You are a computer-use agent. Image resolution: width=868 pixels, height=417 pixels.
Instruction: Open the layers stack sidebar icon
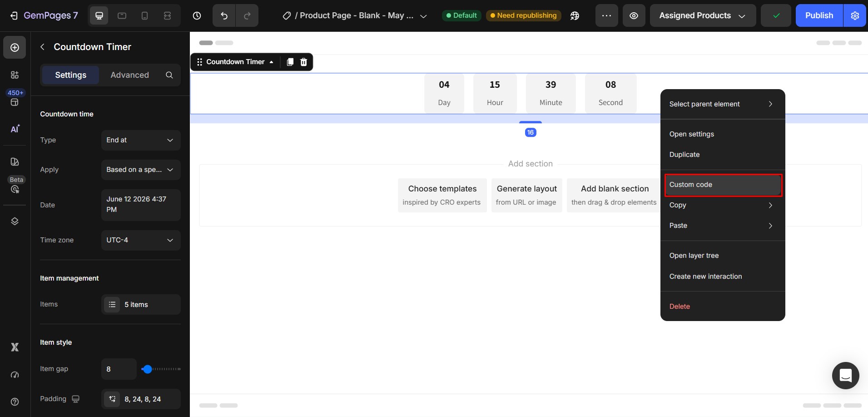click(15, 221)
